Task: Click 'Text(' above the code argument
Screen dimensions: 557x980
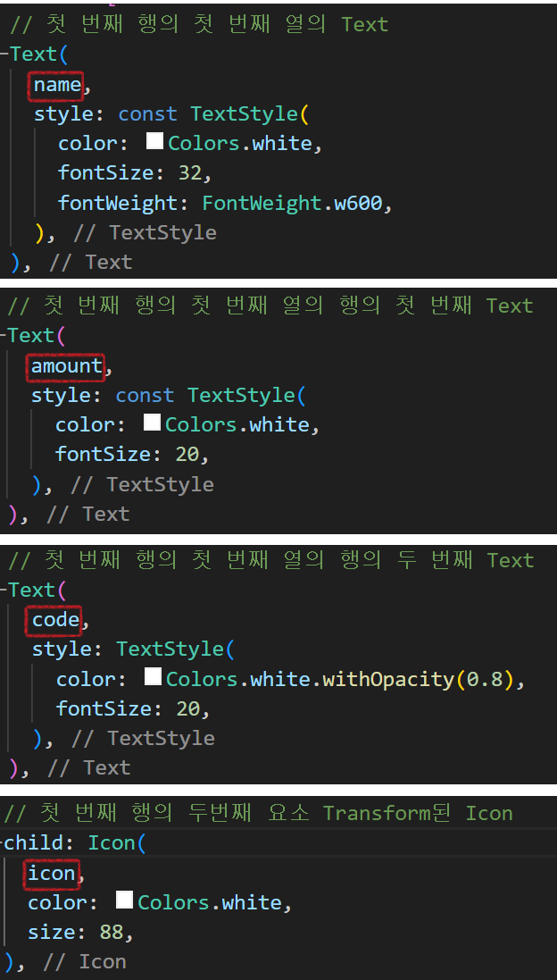Action: coord(37,590)
